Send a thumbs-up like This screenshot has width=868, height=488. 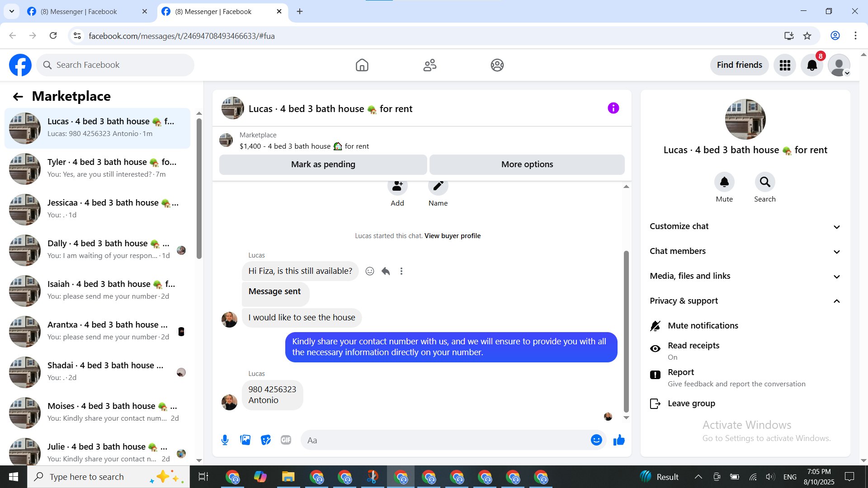(x=619, y=440)
